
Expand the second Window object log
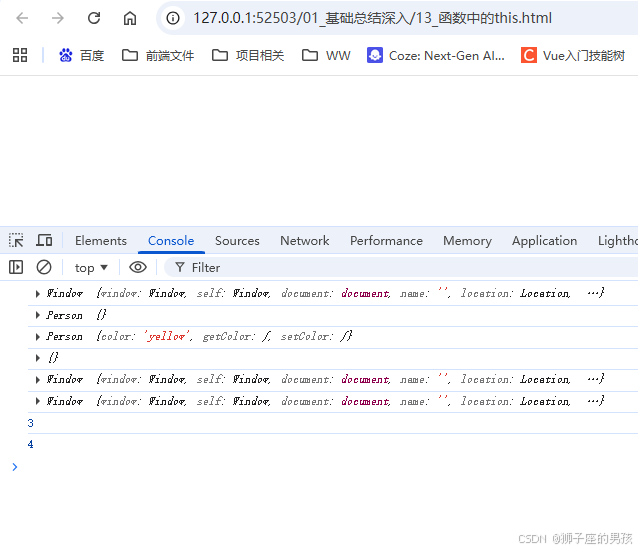[37, 380]
